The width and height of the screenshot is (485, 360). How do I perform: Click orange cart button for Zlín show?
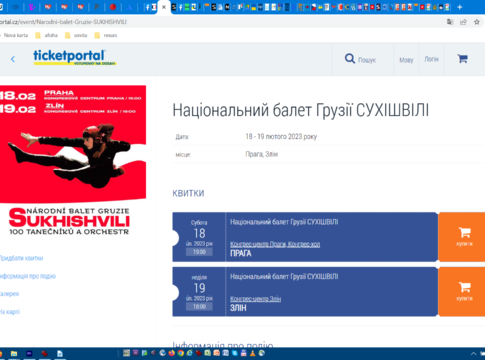click(462, 291)
